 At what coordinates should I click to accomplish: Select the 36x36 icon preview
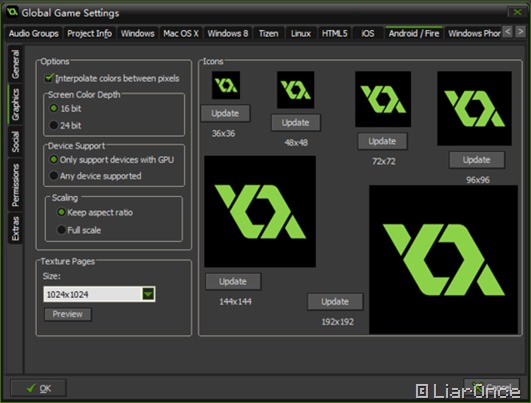point(226,85)
